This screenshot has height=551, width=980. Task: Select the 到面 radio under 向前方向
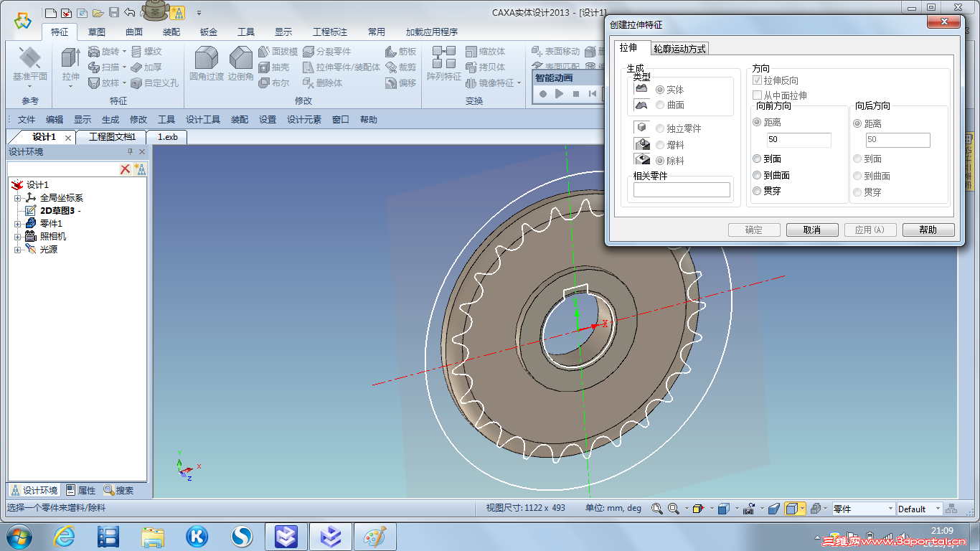(757, 159)
